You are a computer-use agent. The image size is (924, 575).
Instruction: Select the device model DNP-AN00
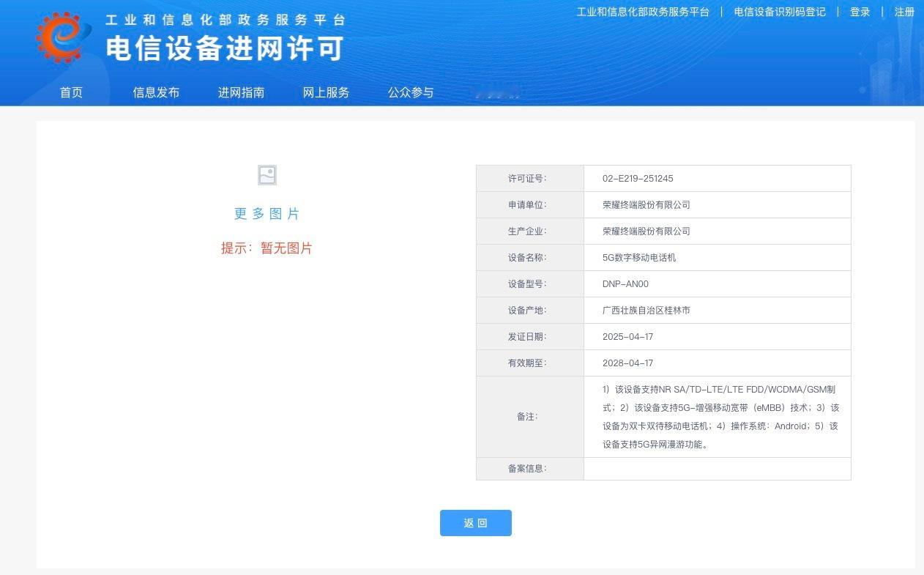click(625, 284)
